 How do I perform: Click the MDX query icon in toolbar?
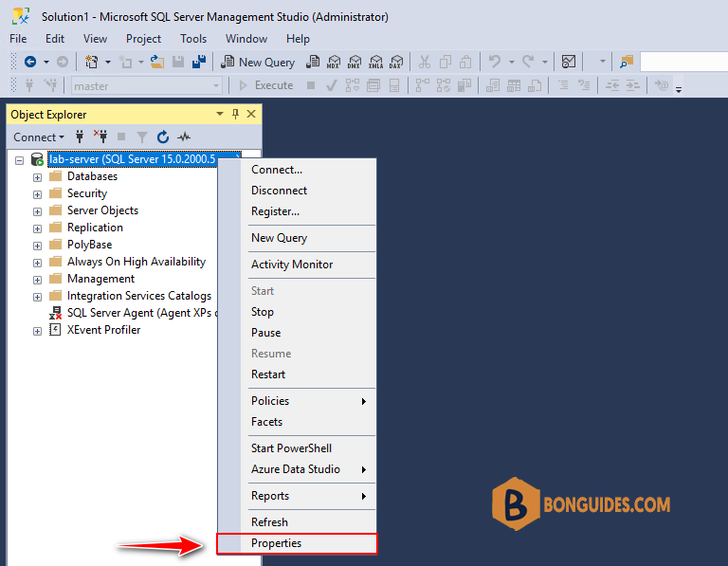coord(334,62)
